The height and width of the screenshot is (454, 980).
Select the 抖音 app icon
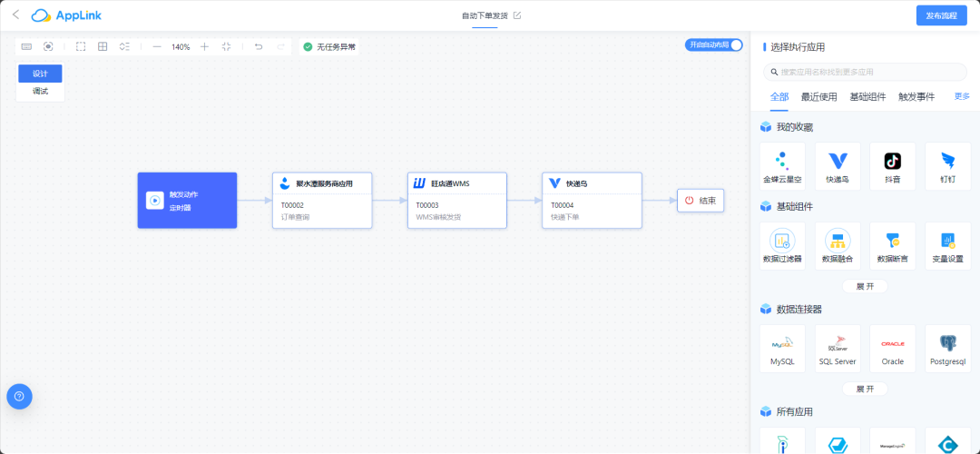coord(892,166)
